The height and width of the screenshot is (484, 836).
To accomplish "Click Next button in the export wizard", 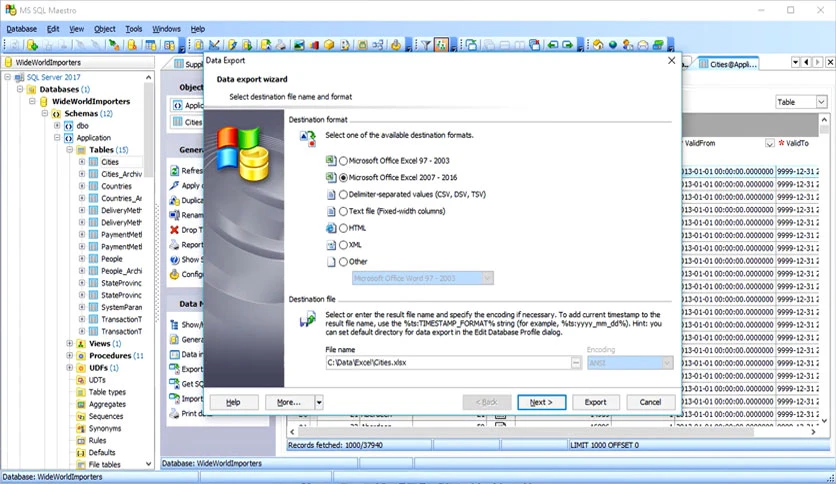I will point(541,402).
